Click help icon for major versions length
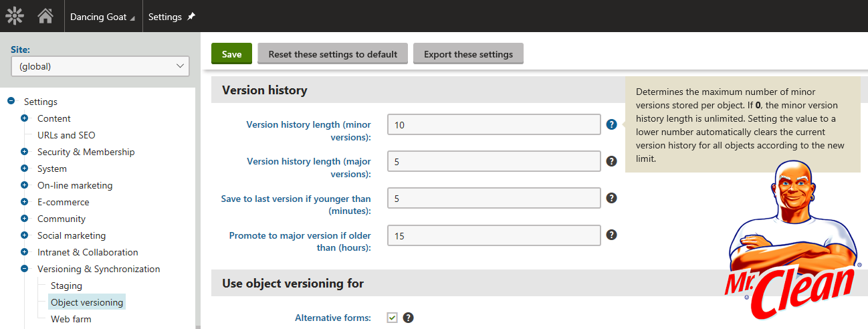 [611, 161]
